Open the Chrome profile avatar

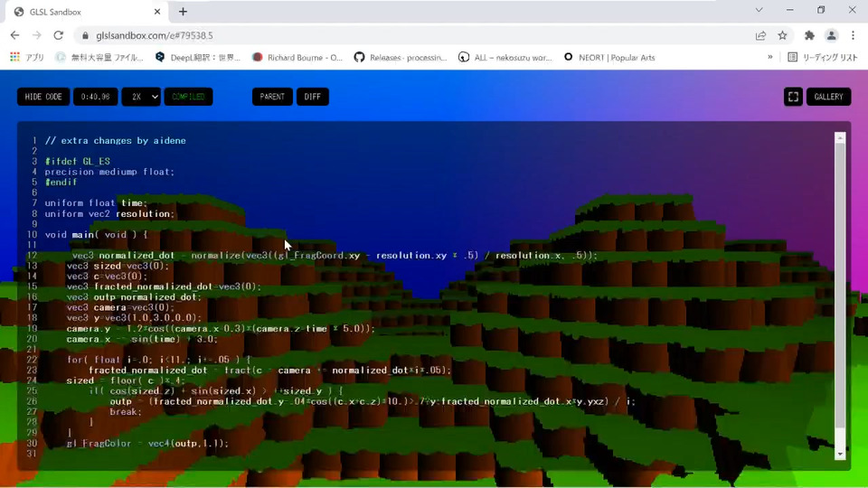coord(831,35)
